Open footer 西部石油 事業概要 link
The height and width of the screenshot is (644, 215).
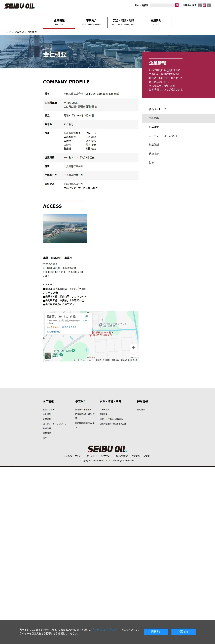click(83, 409)
